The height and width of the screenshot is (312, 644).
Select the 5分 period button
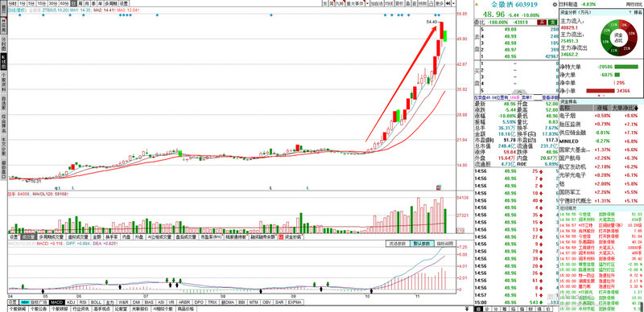(x=31, y=3)
